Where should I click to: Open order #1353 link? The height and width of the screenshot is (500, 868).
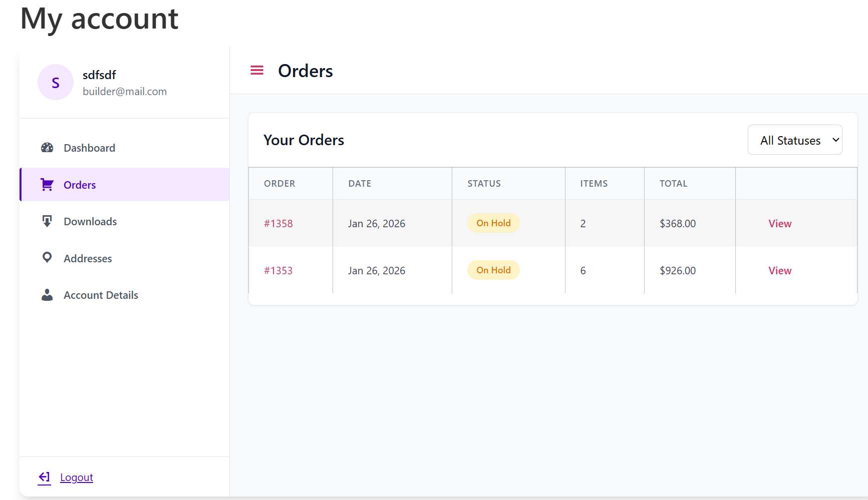[278, 271]
